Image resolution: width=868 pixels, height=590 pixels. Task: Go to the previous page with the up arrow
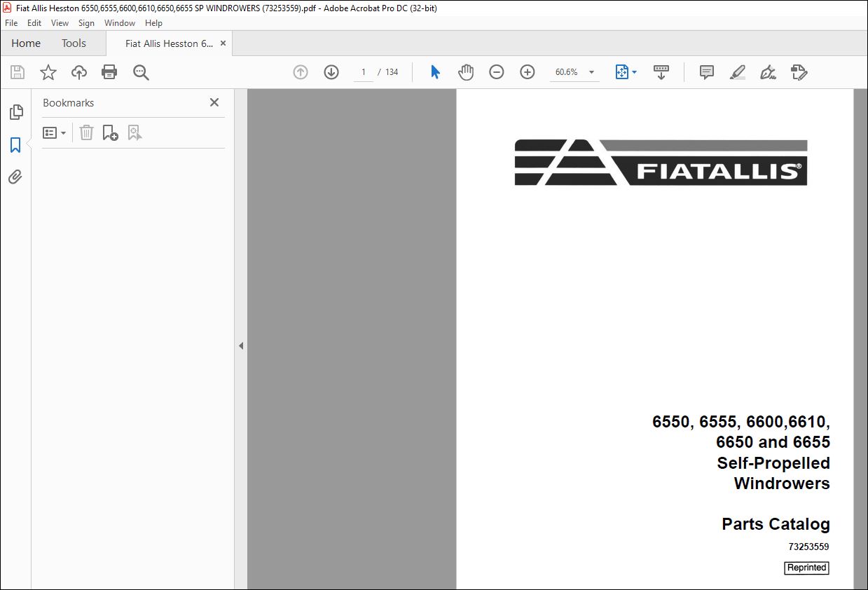point(301,72)
